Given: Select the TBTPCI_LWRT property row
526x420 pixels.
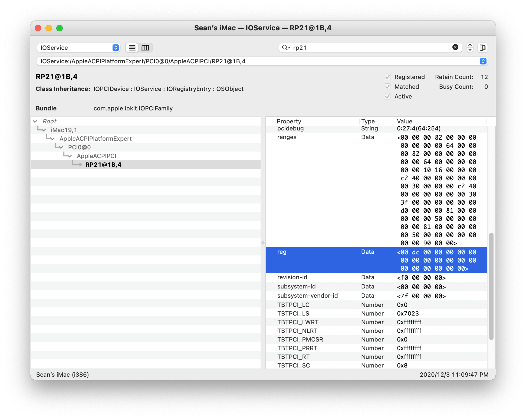Looking at the screenshot, I should coord(376,322).
